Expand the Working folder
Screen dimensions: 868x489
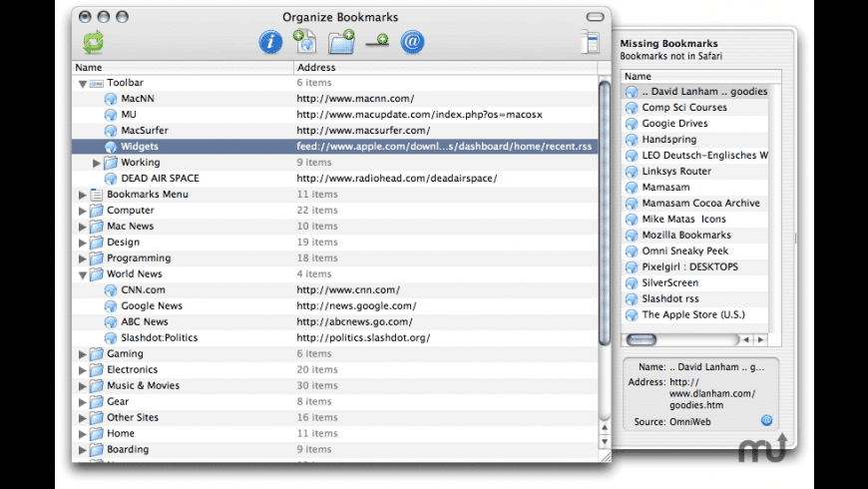coord(97,163)
